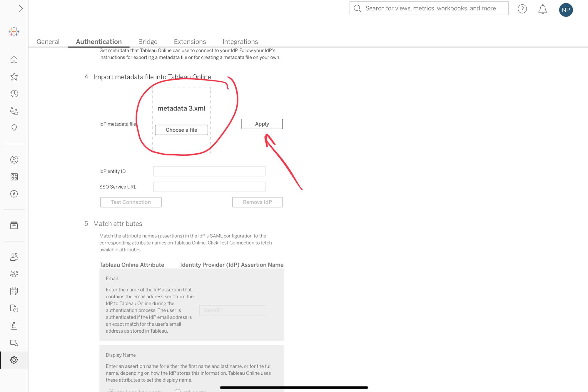Focus the search views and workbooks field

click(429, 8)
